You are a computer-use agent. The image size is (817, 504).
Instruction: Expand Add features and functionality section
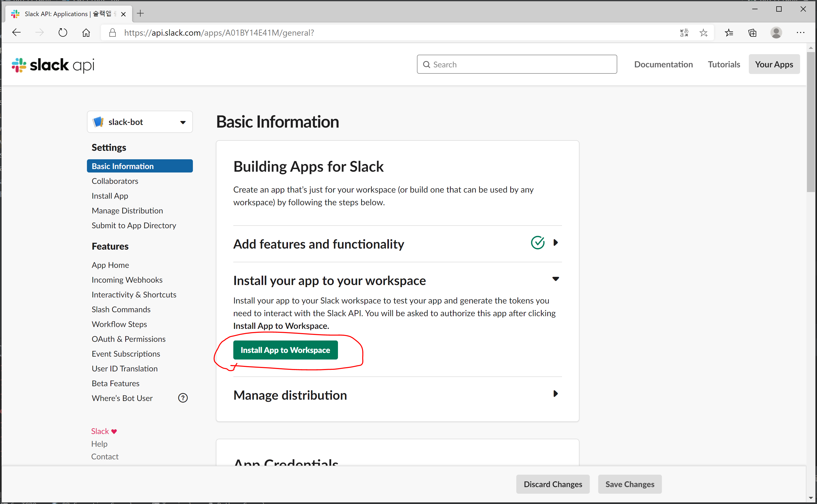[555, 243]
